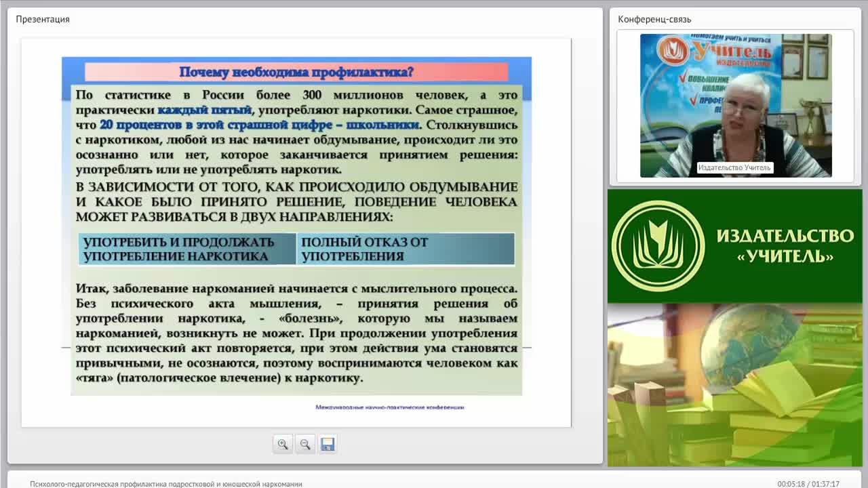Screen dimensions: 868x488
Task: Zoom in on the presentation slide
Action: tap(283, 444)
